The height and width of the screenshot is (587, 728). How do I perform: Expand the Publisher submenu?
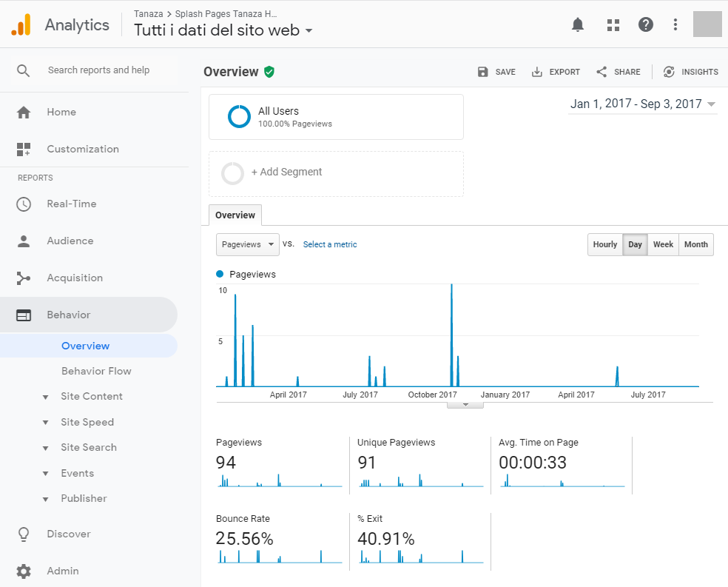coord(46,499)
